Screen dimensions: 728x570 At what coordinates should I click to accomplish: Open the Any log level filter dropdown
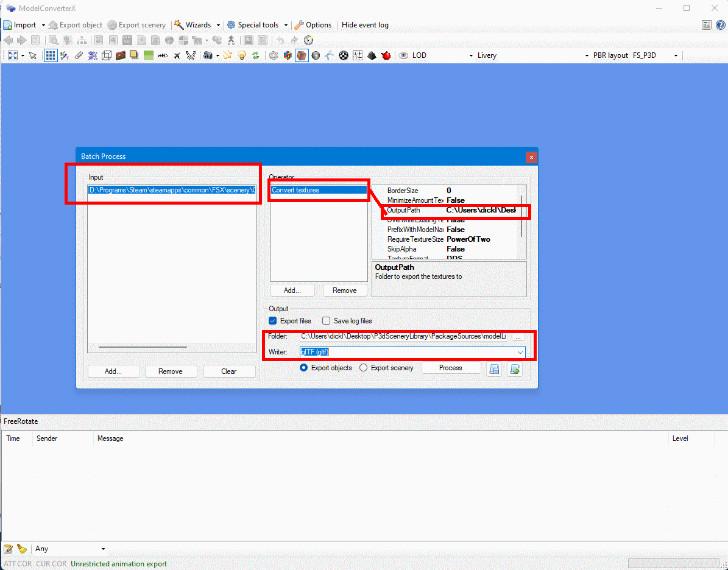click(103, 549)
